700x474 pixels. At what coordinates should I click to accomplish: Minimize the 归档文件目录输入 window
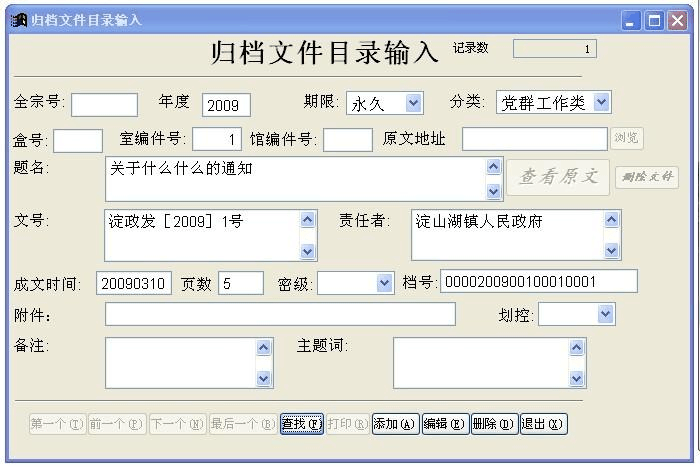tap(631, 21)
